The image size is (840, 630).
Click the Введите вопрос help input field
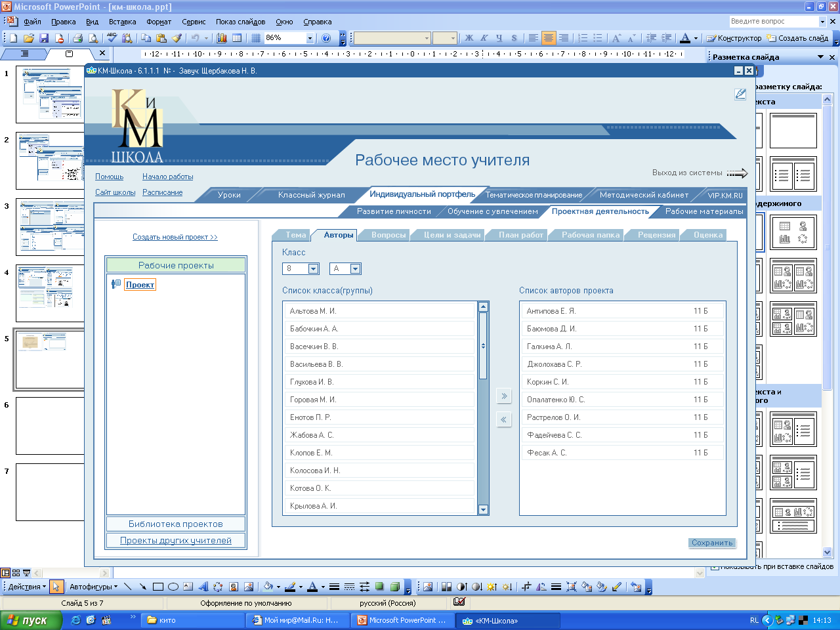coord(774,22)
